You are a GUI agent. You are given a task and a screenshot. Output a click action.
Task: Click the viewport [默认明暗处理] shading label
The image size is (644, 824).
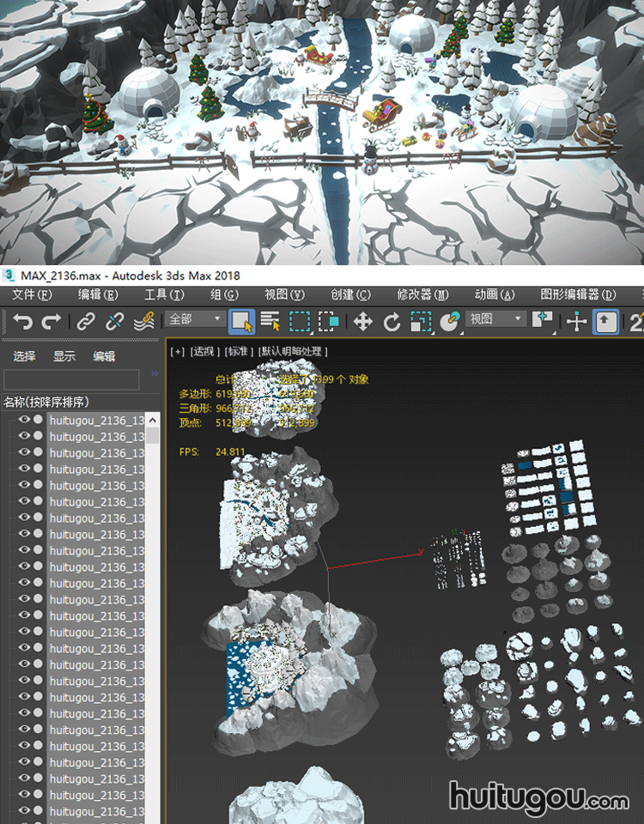[293, 351]
